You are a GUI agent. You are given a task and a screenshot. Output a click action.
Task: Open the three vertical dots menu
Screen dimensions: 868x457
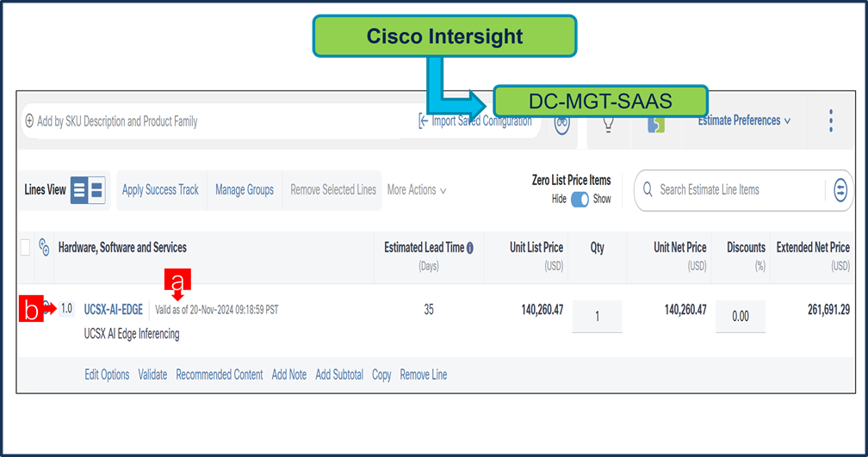(830, 120)
